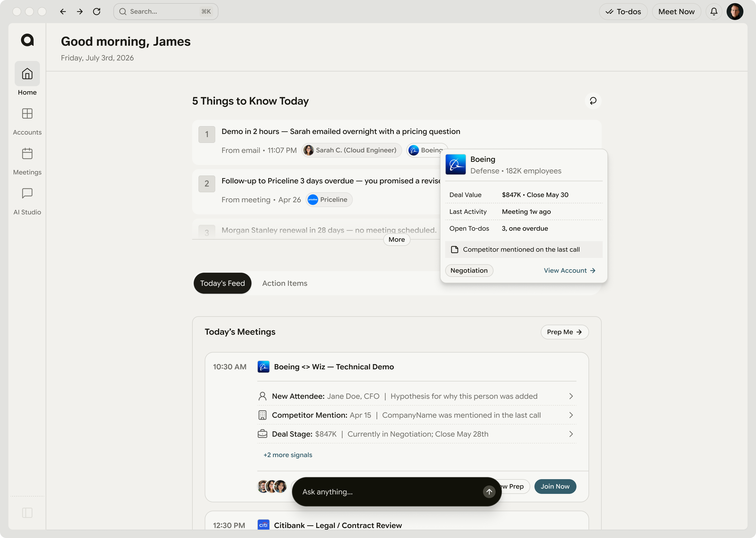Click attendee avatars in Boeing meeting
Image resolution: width=756 pixels, height=538 pixels.
tap(272, 486)
